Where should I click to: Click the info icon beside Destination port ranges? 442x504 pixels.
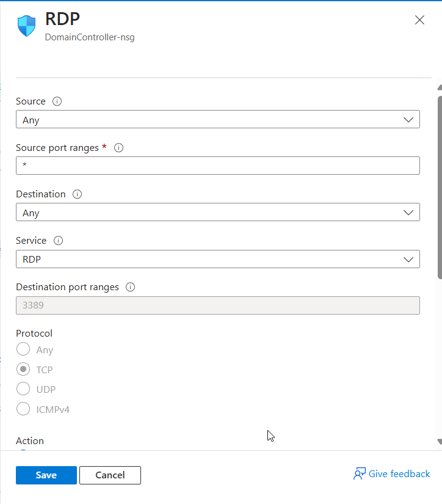130,287
